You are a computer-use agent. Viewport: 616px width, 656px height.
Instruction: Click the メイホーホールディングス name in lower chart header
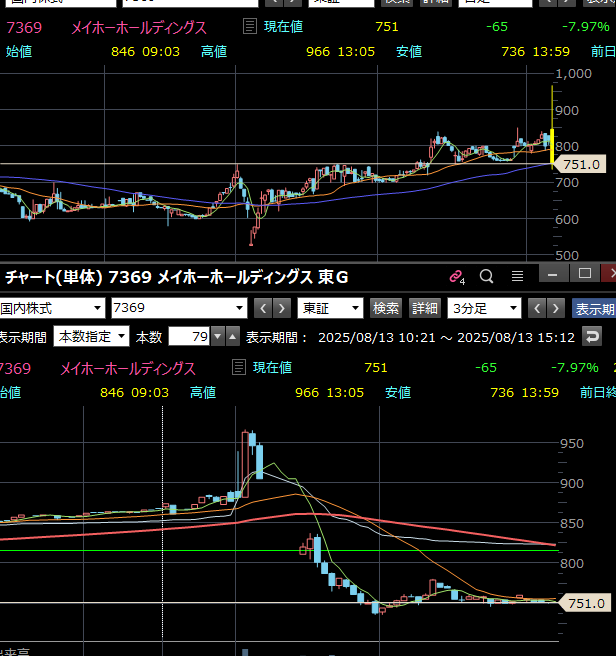pos(128,369)
